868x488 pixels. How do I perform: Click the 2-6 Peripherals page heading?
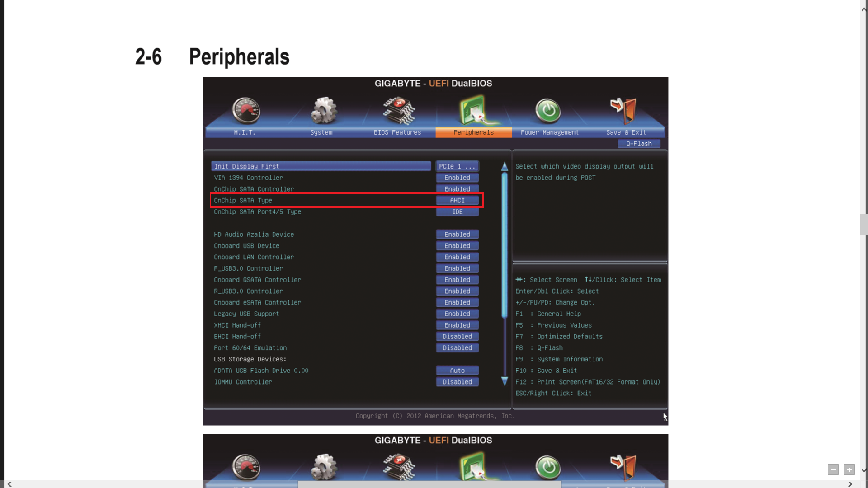(212, 57)
